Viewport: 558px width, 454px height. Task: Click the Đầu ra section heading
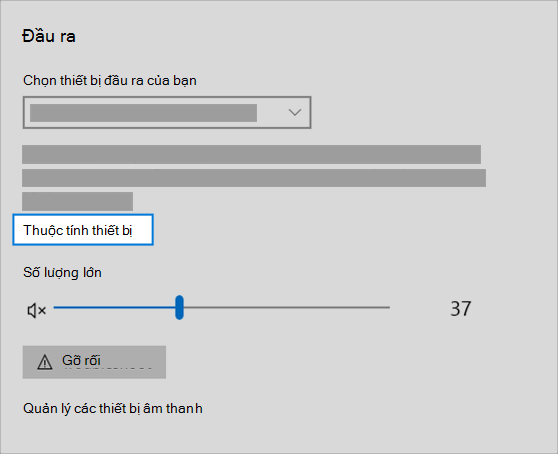(x=49, y=36)
